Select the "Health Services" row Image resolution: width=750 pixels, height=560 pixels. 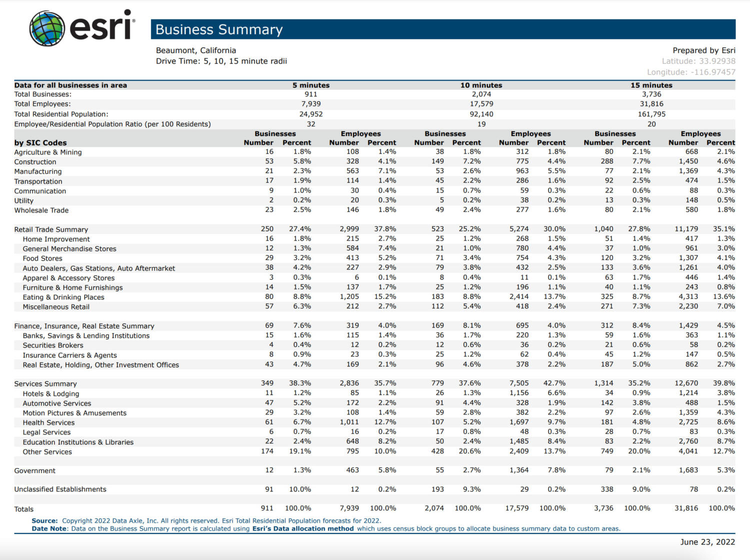48,422
